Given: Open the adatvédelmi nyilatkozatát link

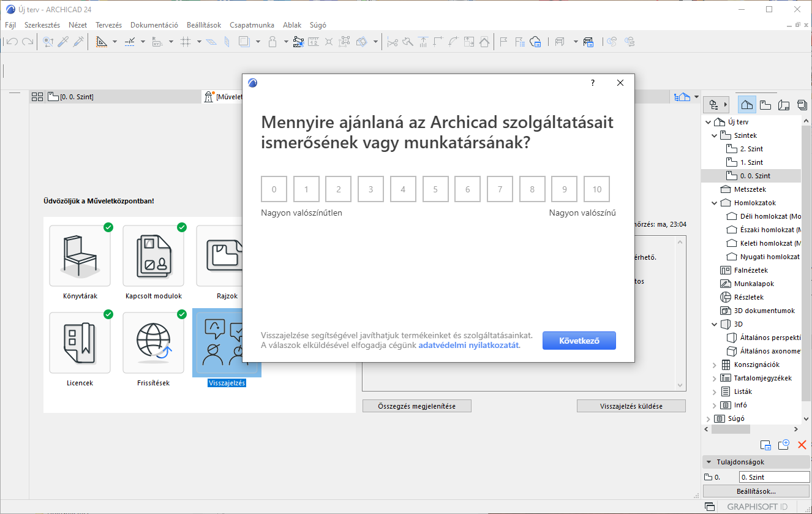Looking at the screenshot, I should tap(468, 345).
